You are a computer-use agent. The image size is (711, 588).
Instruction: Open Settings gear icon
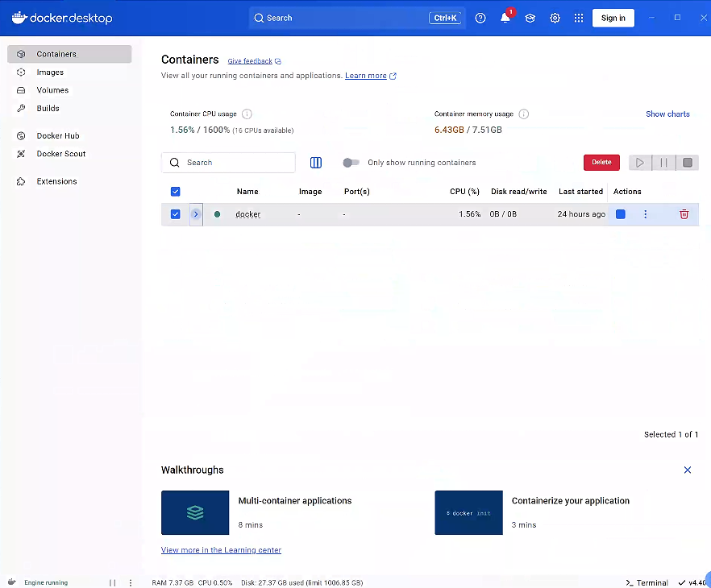[x=555, y=18]
